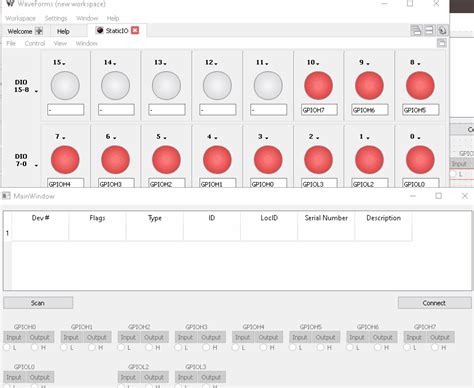Click the plus icon on Welcome tab
Image resolution: width=474 pixels, height=388 pixels.
click(x=39, y=31)
